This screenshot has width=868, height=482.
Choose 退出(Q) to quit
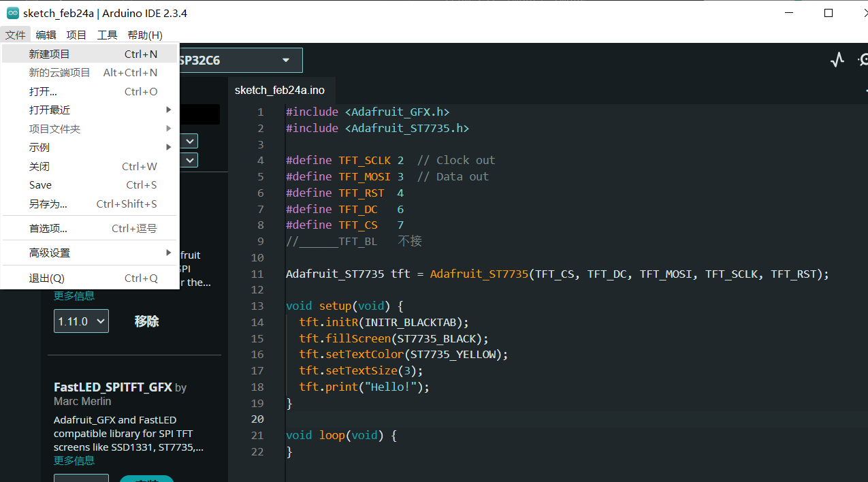click(90, 278)
